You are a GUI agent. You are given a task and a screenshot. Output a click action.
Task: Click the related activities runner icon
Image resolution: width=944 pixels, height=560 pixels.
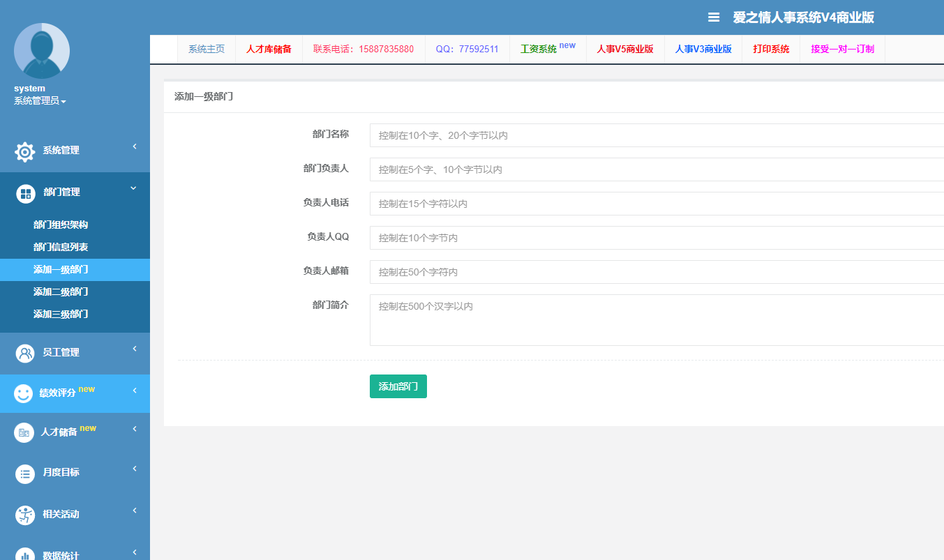click(x=25, y=515)
